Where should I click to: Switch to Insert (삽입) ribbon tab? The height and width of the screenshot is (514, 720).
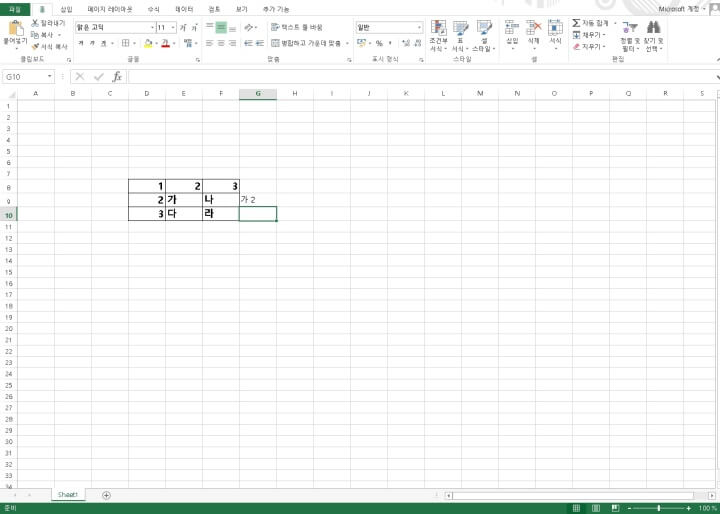[x=67, y=9]
